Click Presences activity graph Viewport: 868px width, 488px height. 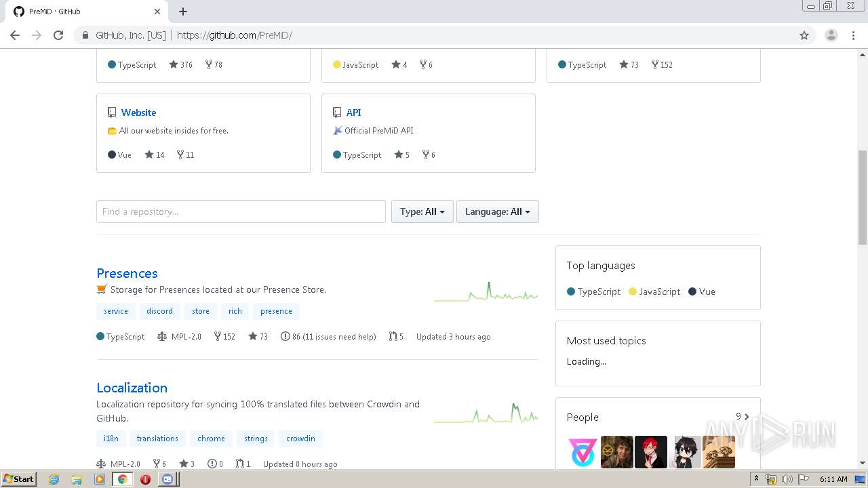coord(486,292)
